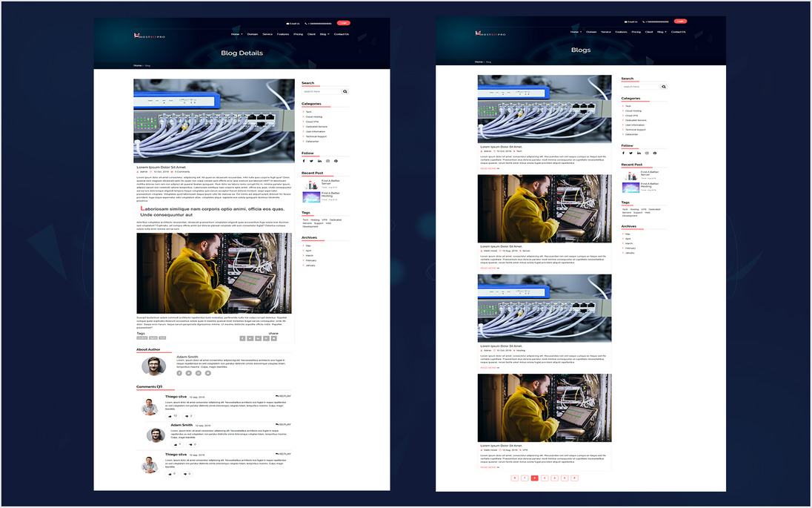Like the last Thiego silva comment
Image resolution: width=812 pixels, height=508 pixels.
tap(172, 473)
